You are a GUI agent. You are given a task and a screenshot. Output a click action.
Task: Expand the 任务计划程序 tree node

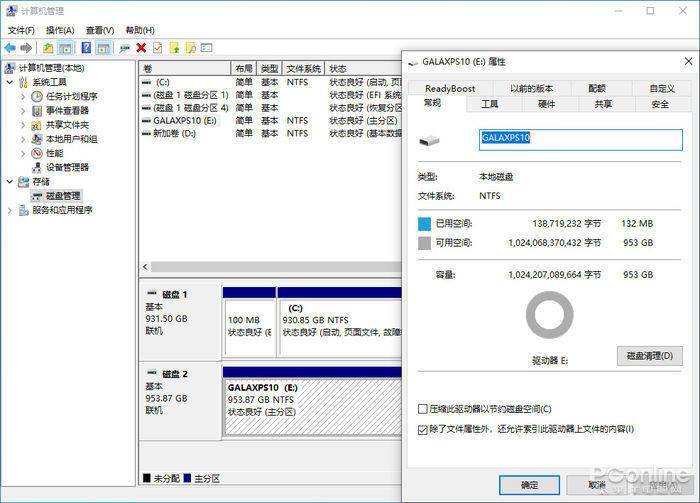(23, 96)
